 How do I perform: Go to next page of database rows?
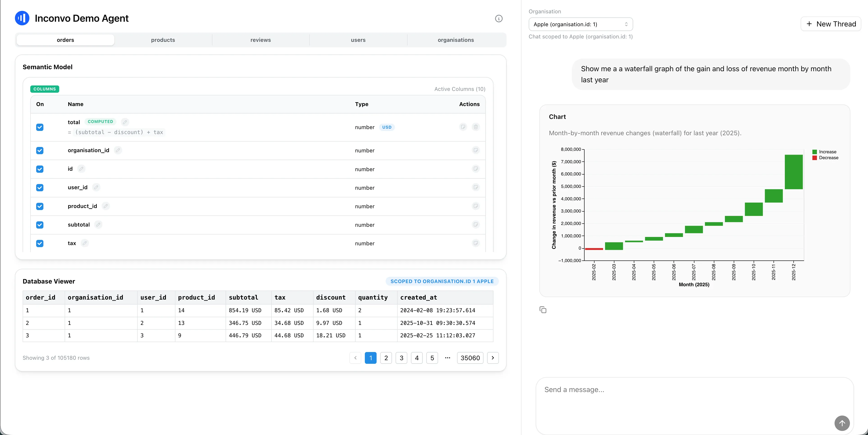click(x=493, y=358)
